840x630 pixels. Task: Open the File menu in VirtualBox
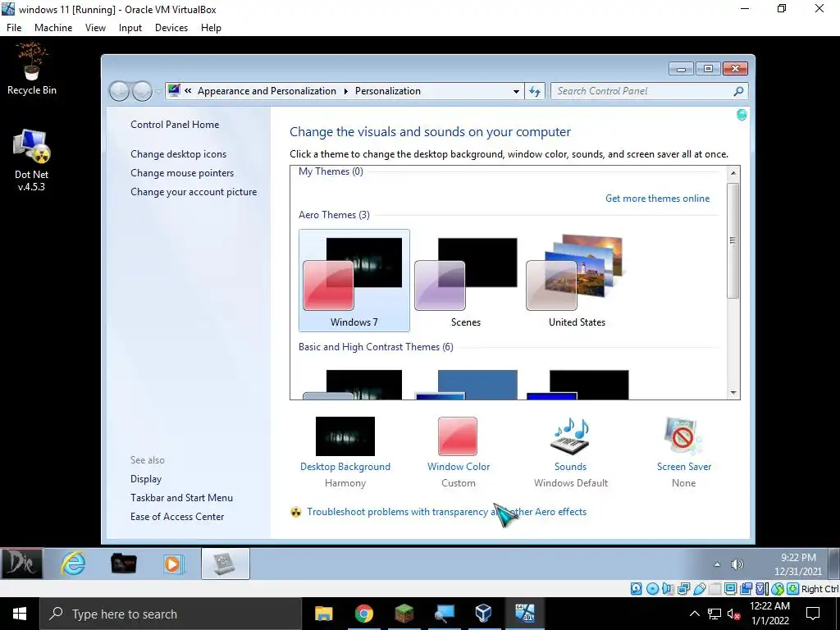tap(14, 28)
